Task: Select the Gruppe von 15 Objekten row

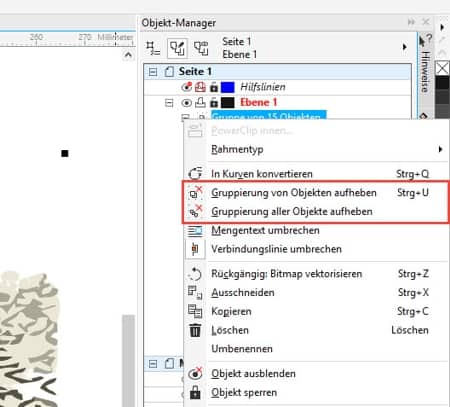Action: click(x=269, y=115)
